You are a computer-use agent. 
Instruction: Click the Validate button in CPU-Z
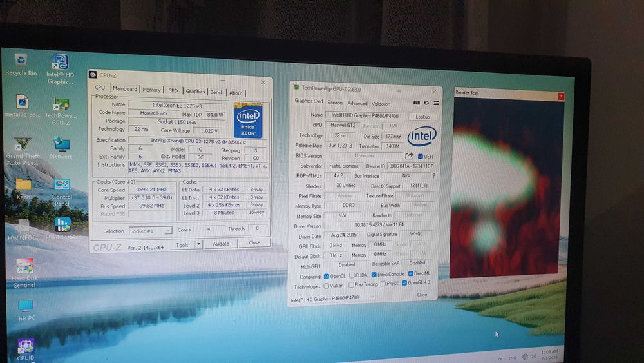coord(220,244)
